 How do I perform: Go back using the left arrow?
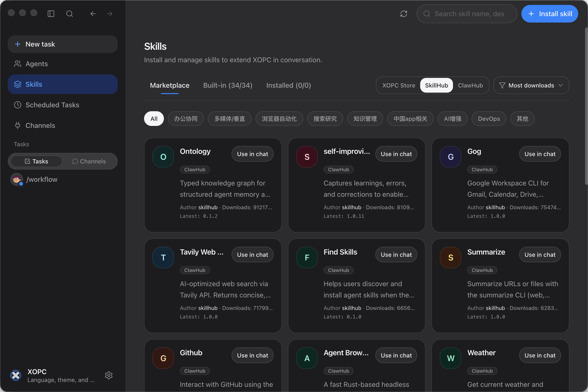click(93, 14)
